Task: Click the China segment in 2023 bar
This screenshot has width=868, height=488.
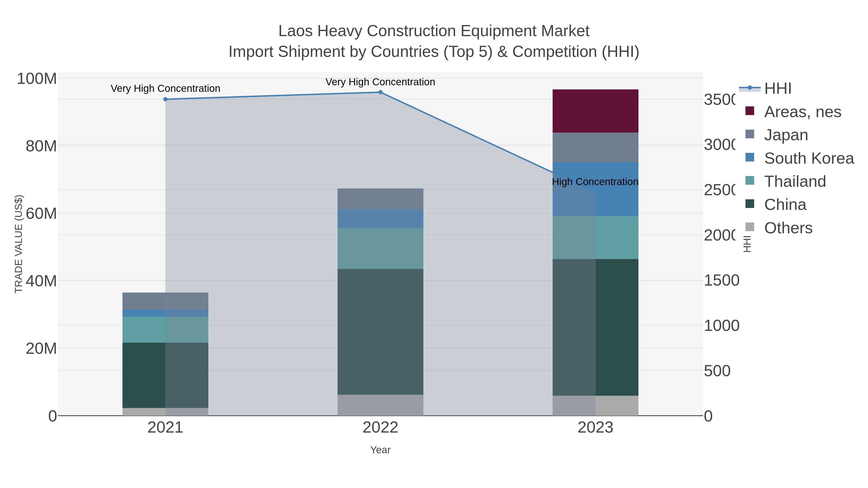Action: click(595, 327)
